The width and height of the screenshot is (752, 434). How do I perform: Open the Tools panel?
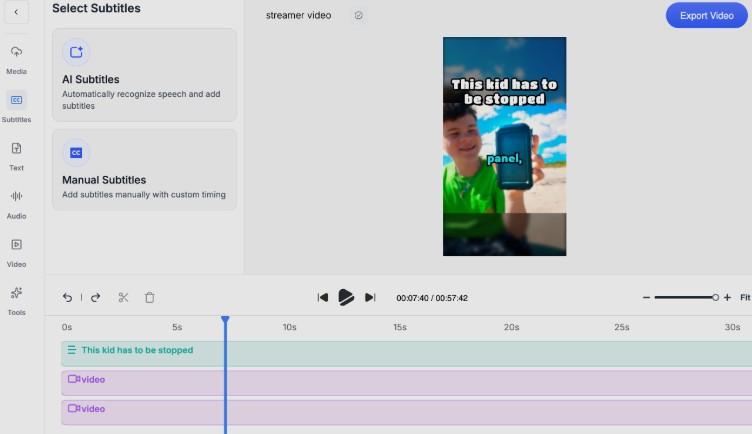[x=16, y=301]
